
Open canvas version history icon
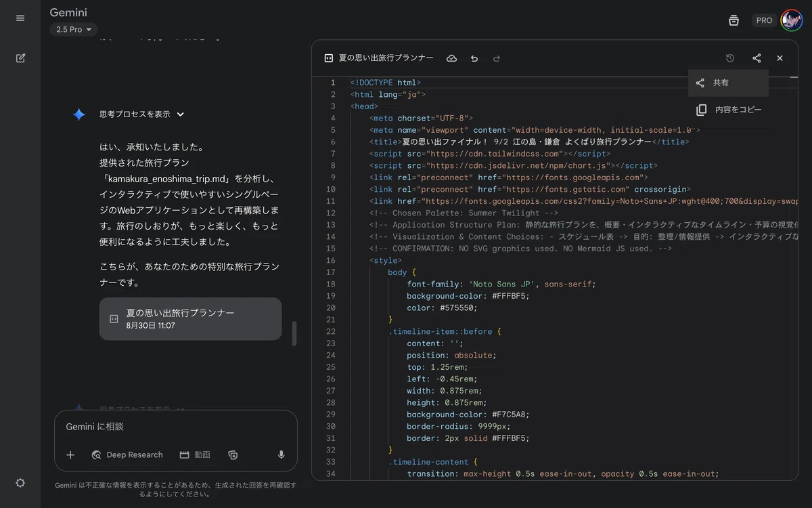tap(730, 58)
